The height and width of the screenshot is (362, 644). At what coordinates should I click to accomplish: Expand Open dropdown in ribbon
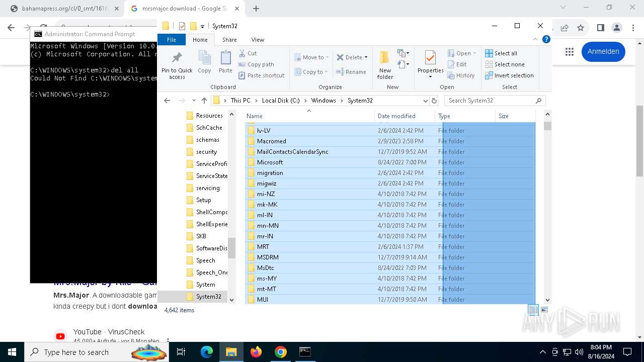coord(475,53)
